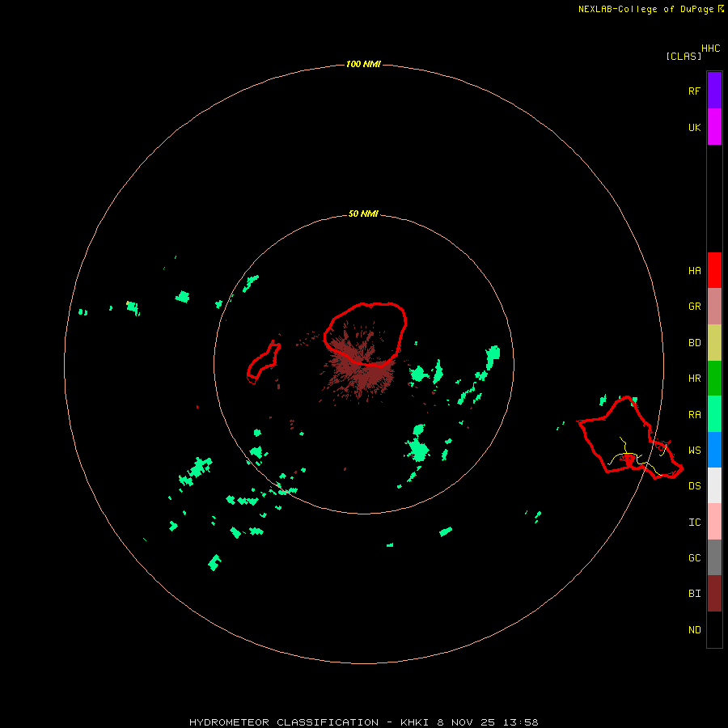
Task: Click the BD legend label
Action: click(694, 343)
